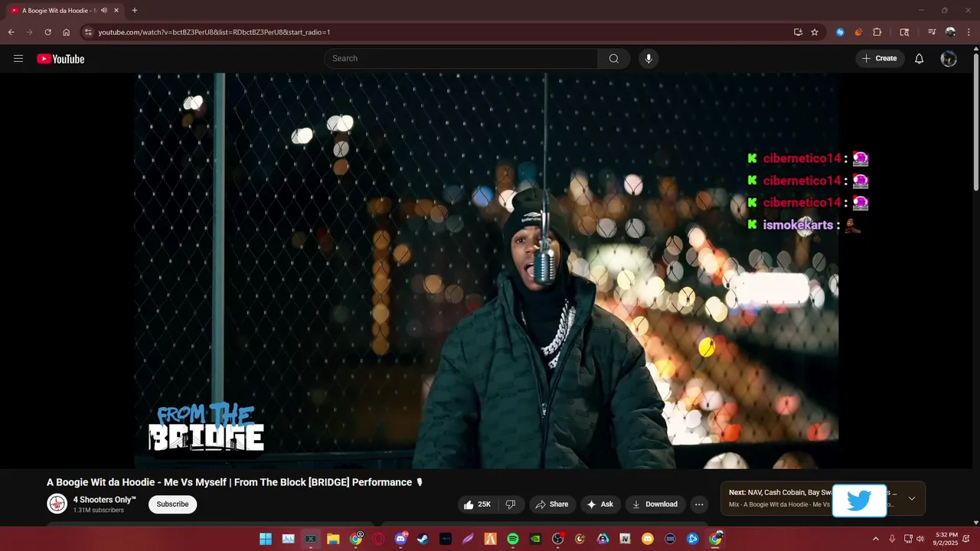Download the video
Viewport: 980px width, 551px height.
(x=655, y=504)
